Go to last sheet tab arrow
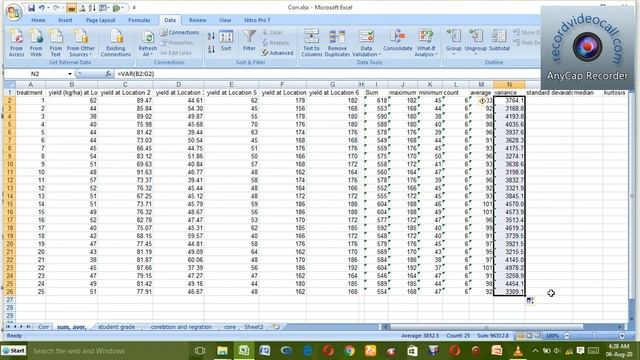 point(28,327)
